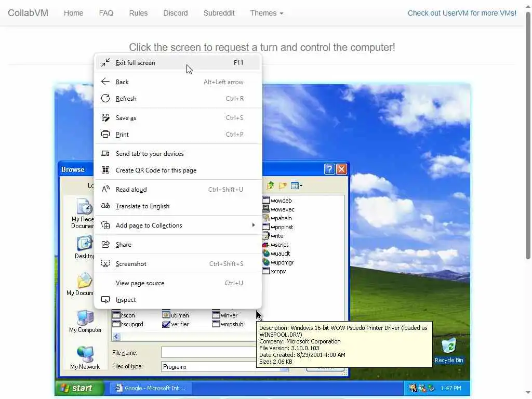Click the page vertical scrollbar thumb
The image size is (532, 399).
tap(528, 136)
